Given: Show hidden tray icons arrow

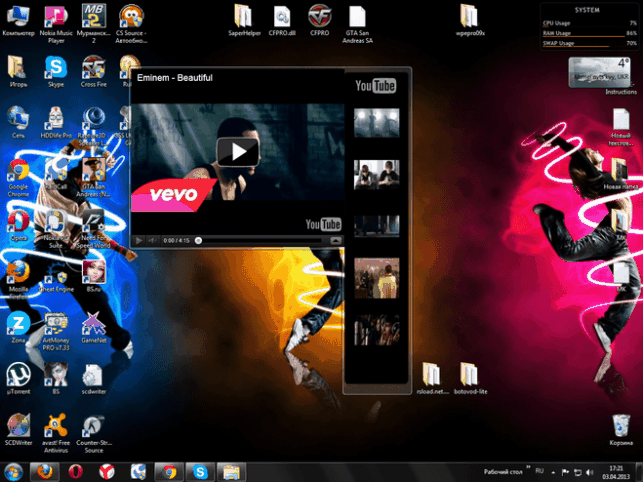Looking at the screenshot, I should (x=553, y=472).
